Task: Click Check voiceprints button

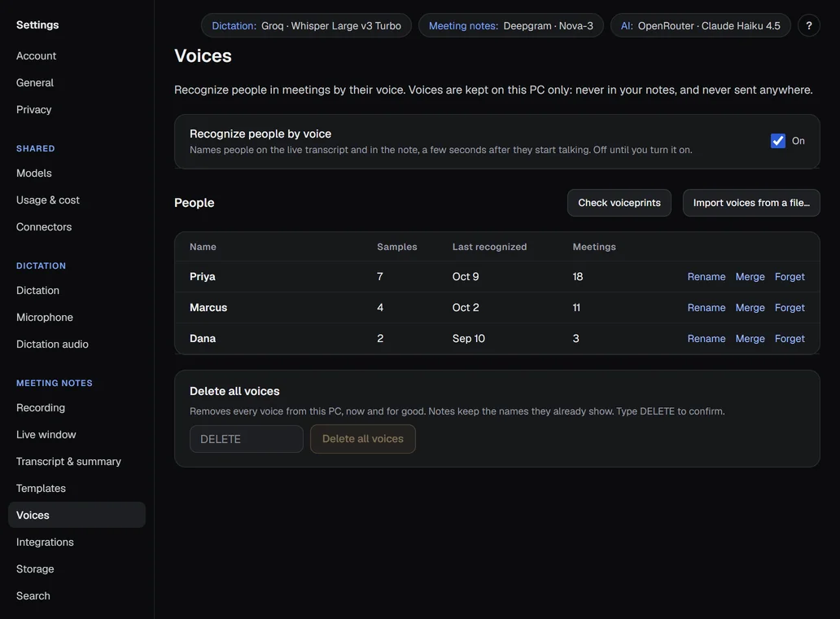Action: pos(619,203)
